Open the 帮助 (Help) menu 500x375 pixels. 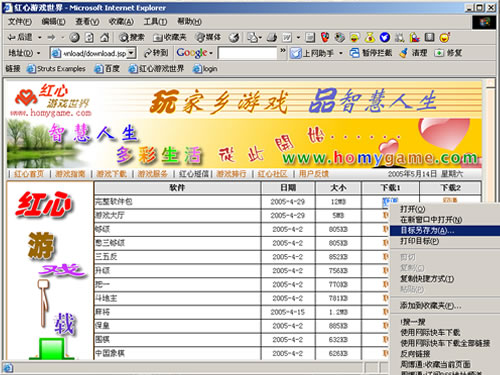[x=189, y=22]
